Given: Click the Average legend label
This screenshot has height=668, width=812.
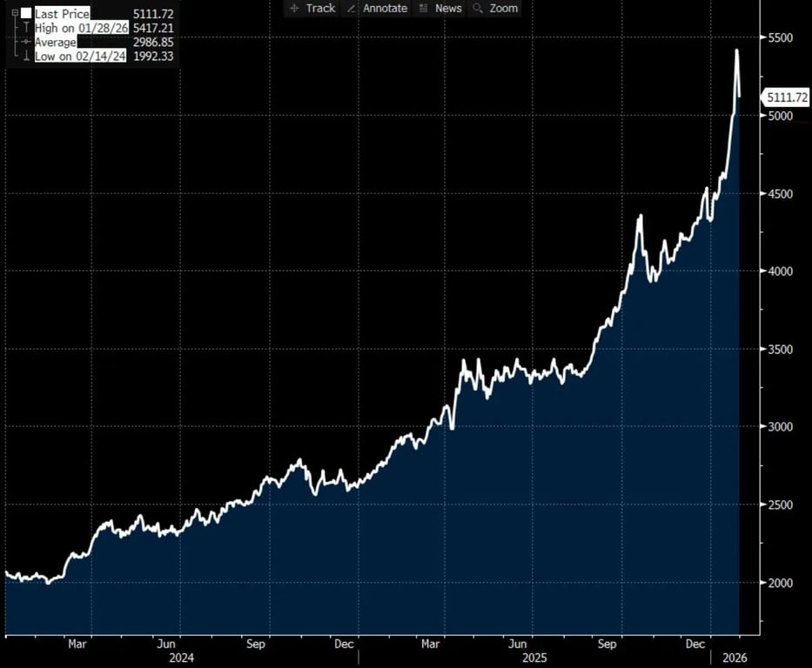Looking at the screenshot, I should click(x=56, y=43).
